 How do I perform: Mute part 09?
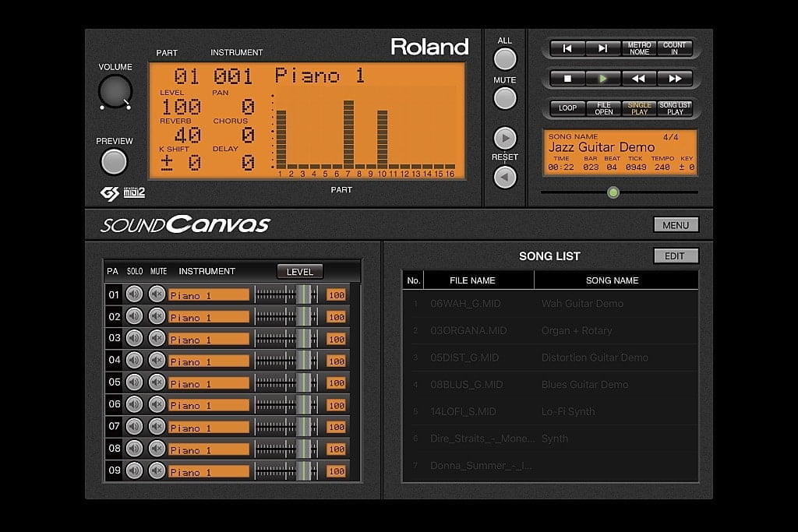point(157,471)
